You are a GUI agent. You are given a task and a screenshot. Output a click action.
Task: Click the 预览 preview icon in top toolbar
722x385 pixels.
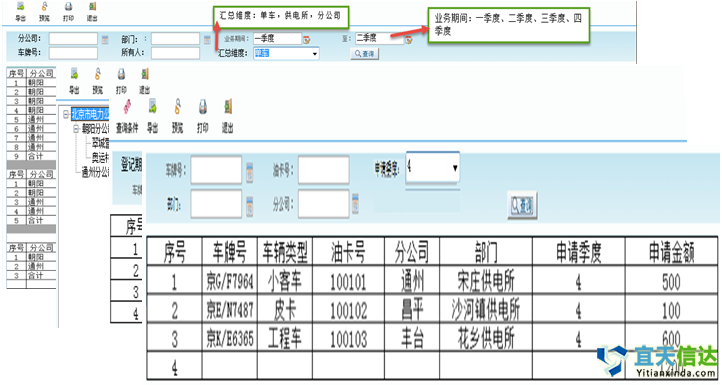(44, 12)
